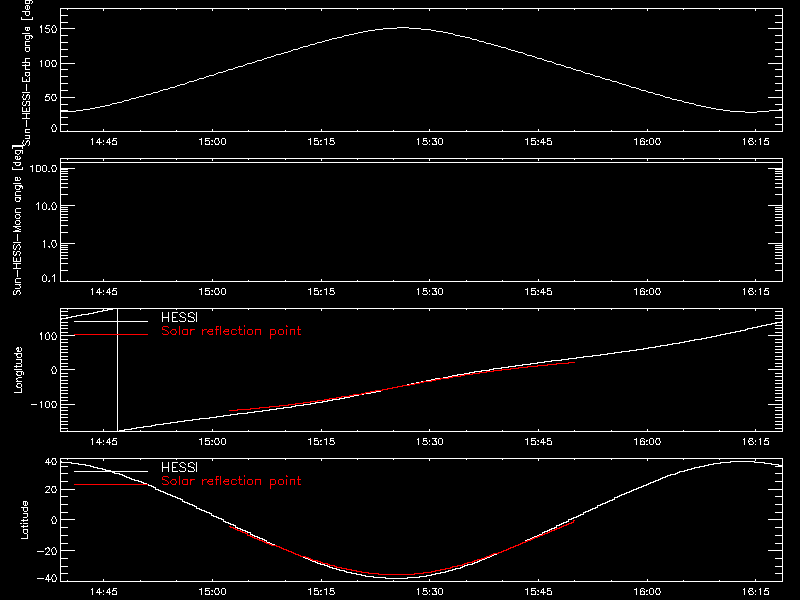Click 15:00 time label under Moon angle plot

(x=212, y=292)
